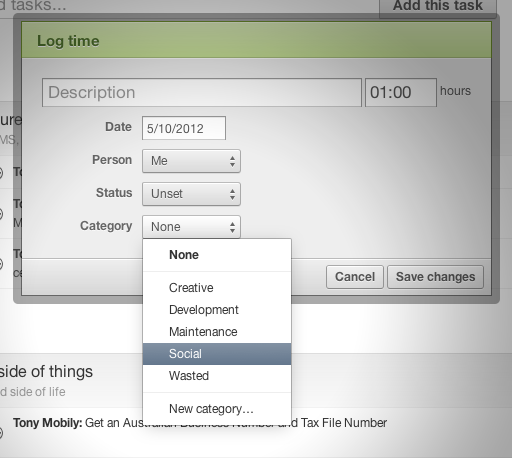Collapse the Category dropdown showing None
512x458 pixels.
point(191,227)
